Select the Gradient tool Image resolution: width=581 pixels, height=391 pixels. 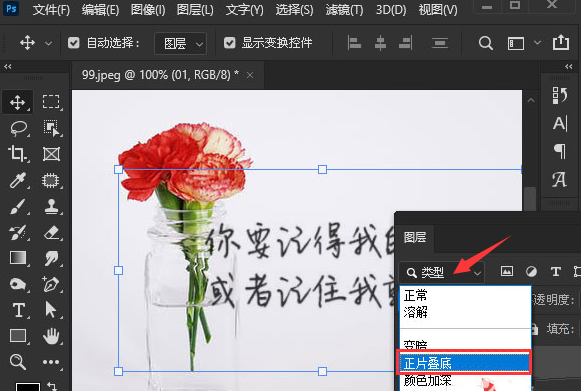pos(18,258)
